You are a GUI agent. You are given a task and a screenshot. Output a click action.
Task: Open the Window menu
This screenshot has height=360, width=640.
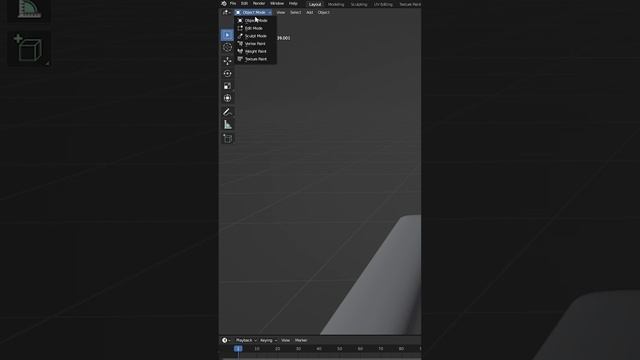(277, 4)
